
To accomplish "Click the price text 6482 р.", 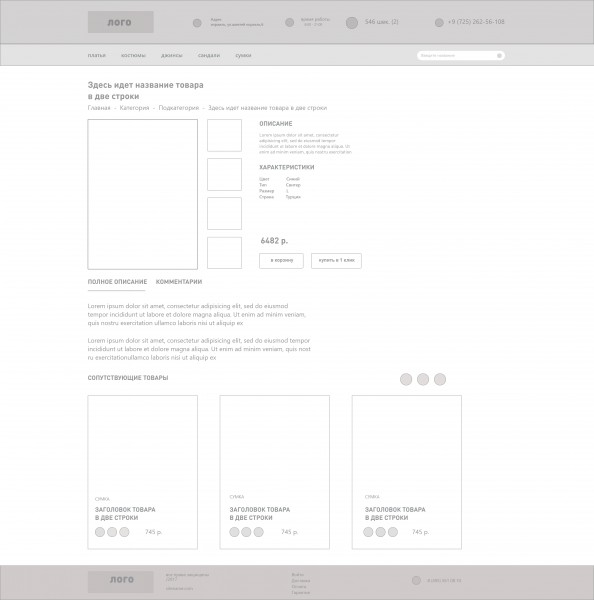I will click(x=274, y=241).
